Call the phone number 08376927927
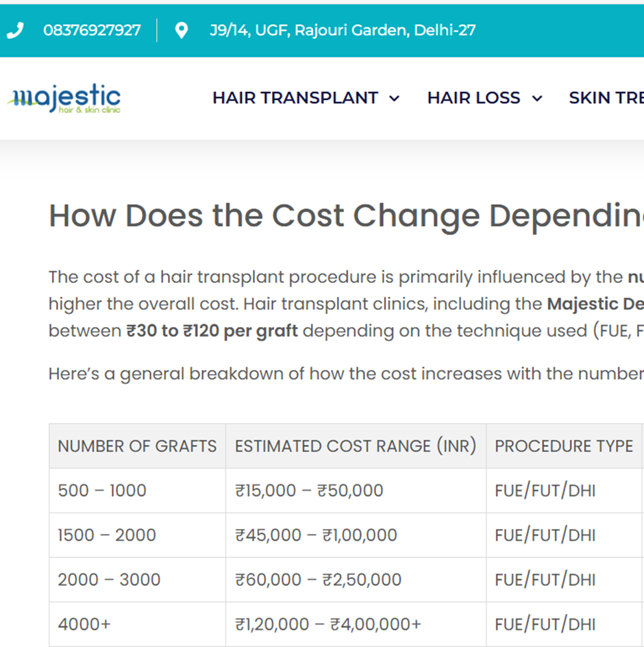 92,30
